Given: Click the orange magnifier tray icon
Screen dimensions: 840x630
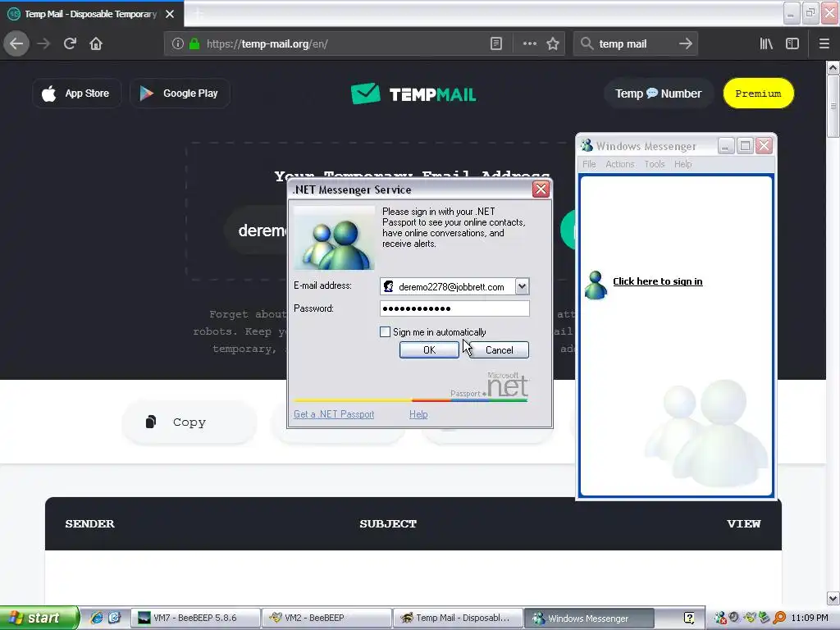Looking at the screenshot, I should coord(779,618).
